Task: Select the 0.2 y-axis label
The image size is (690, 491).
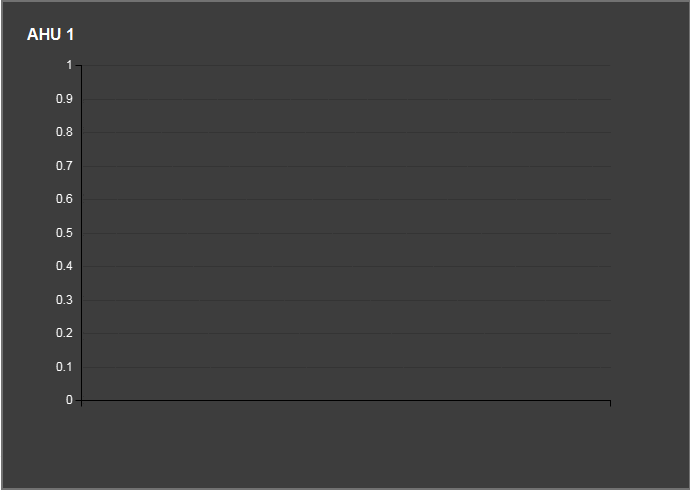Action: (x=64, y=333)
